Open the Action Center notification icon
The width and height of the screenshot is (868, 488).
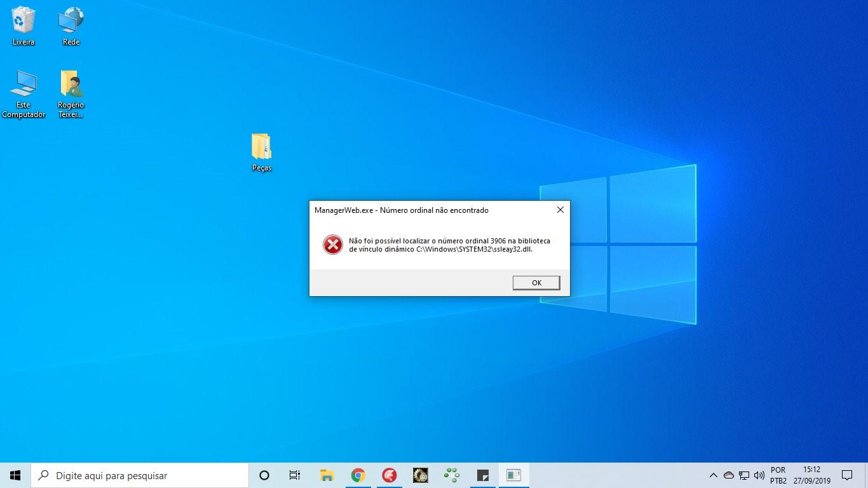[847, 475]
